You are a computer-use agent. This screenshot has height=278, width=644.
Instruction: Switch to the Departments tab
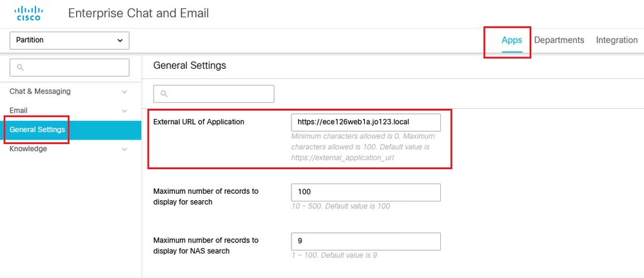[x=559, y=40]
